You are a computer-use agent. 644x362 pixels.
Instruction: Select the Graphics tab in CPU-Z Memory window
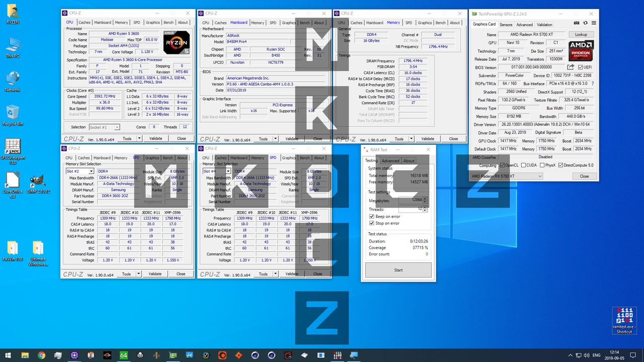(x=425, y=23)
